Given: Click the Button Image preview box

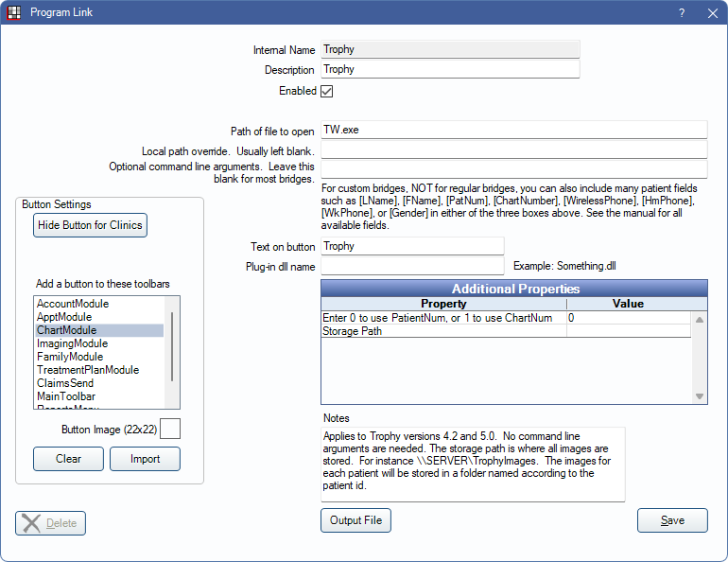Looking at the screenshot, I should 170,430.
